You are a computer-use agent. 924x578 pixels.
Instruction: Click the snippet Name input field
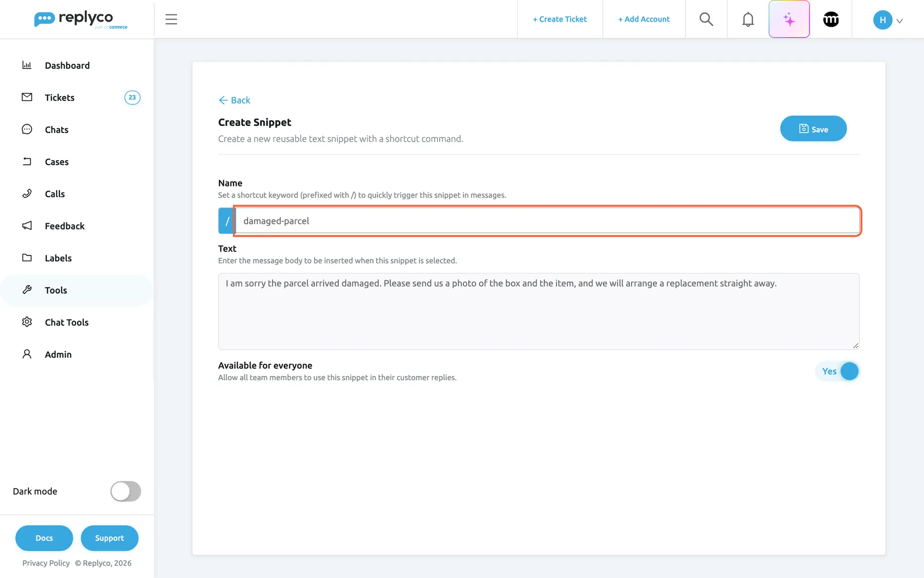[547, 221]
